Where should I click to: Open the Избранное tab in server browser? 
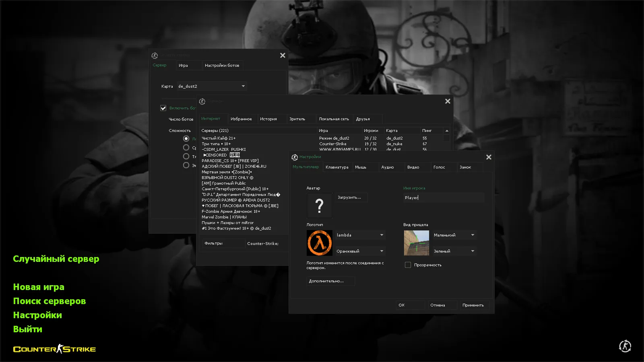point(242,118)
